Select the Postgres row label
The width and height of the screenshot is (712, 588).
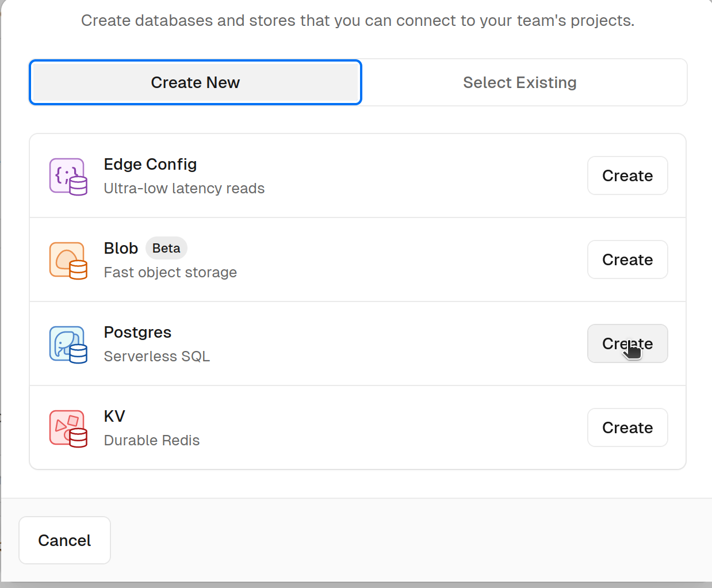(137, 332)
